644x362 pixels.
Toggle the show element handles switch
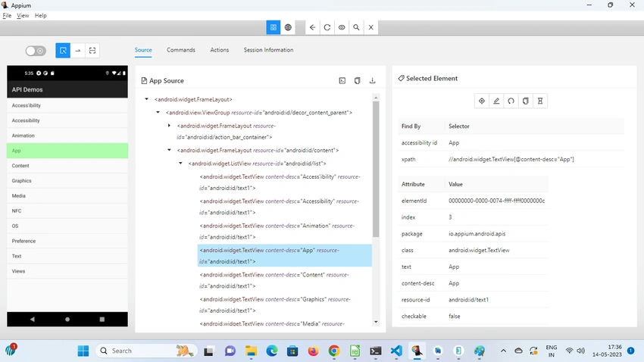tap(36, 51)
